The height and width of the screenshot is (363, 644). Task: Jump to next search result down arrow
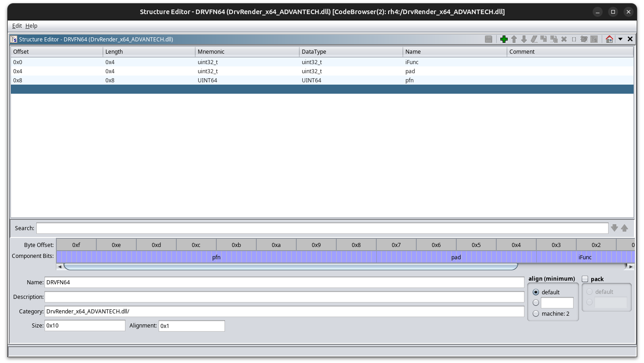614,228
